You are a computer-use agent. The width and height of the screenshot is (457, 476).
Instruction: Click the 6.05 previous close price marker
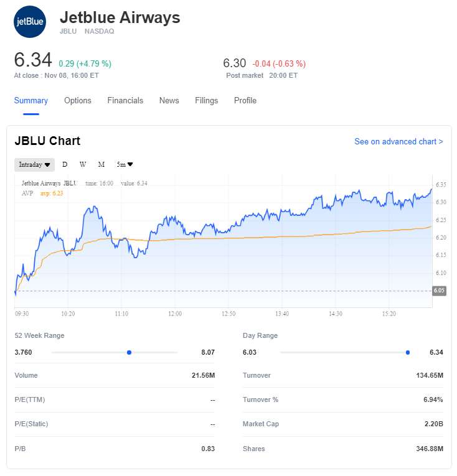pos(439,291)
